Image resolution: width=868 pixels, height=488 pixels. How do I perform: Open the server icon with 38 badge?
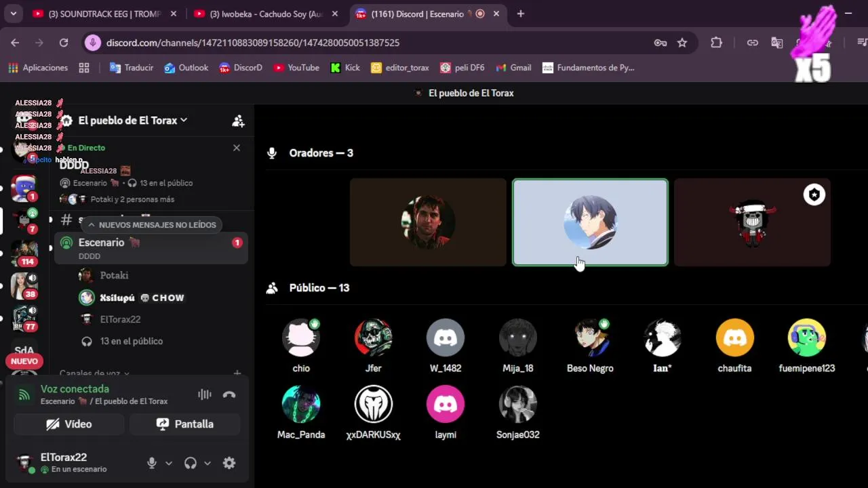24,285
